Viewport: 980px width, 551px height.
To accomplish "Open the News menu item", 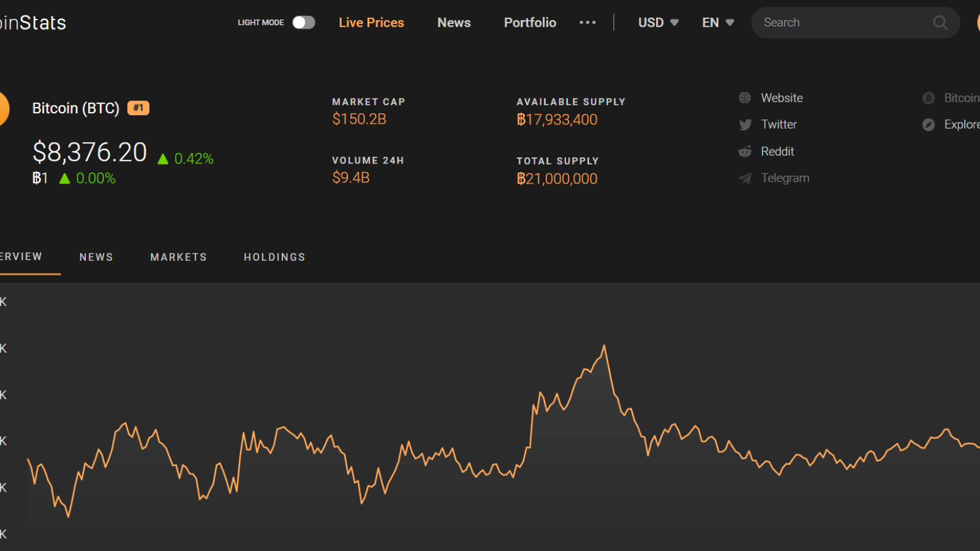I will point(454,23).
